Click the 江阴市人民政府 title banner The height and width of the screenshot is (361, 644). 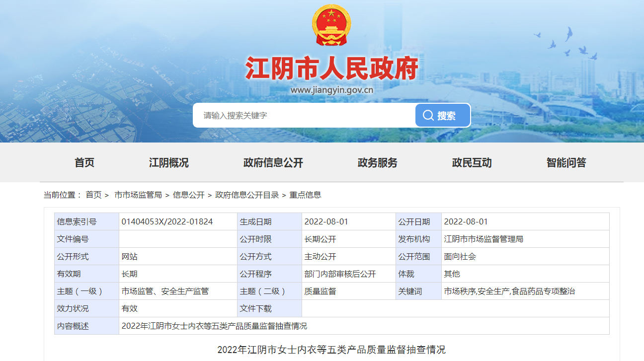331,69
